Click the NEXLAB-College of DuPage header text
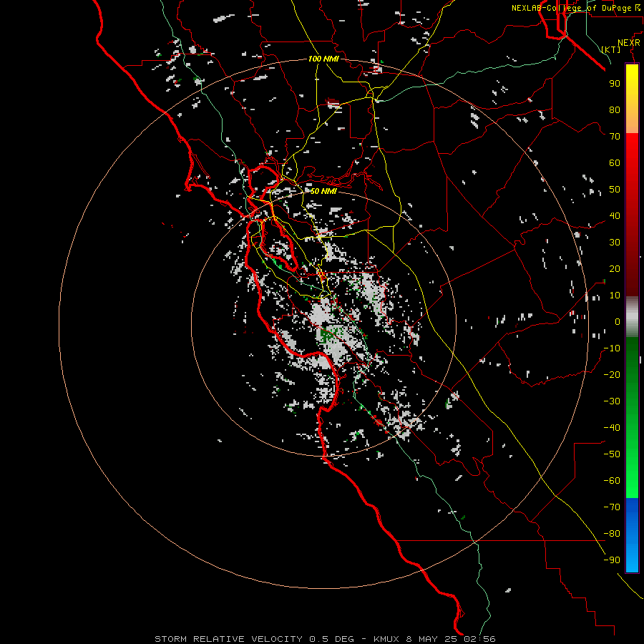The width and height of the screenshot is (644, 644). coord(575,8)
